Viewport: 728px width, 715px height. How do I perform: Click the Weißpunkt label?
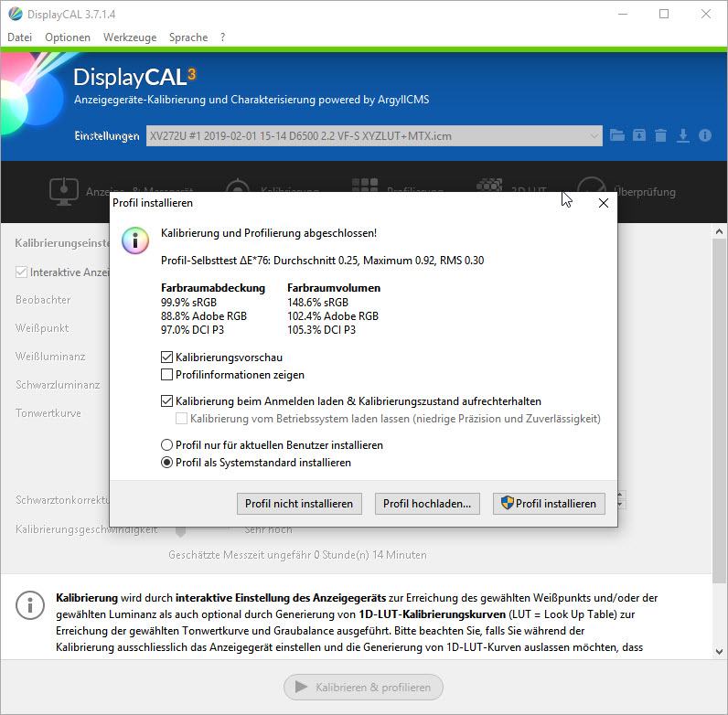(x=42, y=328)
